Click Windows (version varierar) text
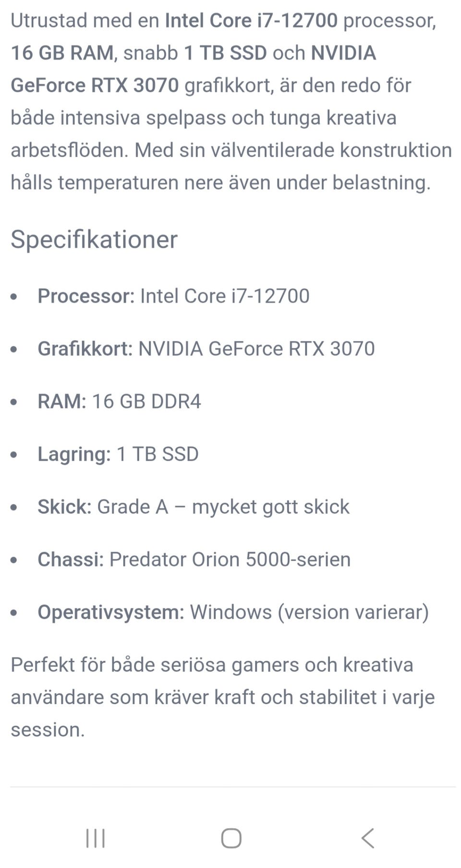Screen dimensions: 461x868 point(309,612)
